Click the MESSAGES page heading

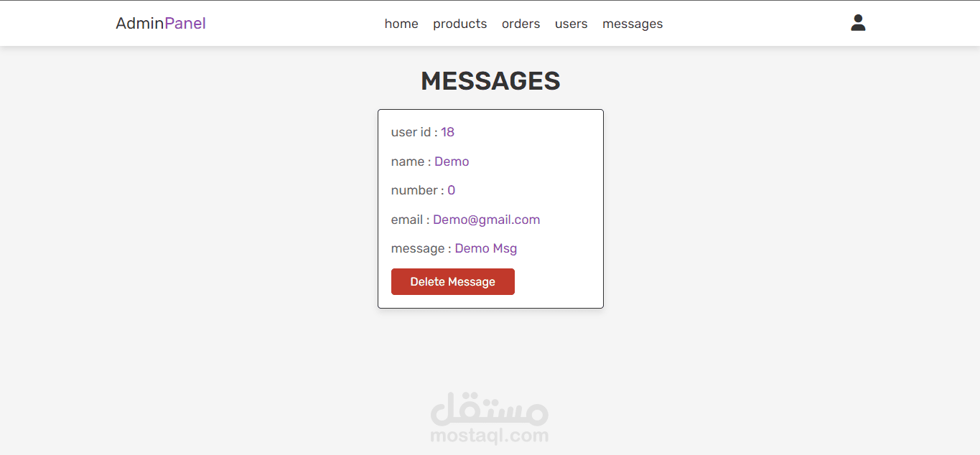coord(490,81)
